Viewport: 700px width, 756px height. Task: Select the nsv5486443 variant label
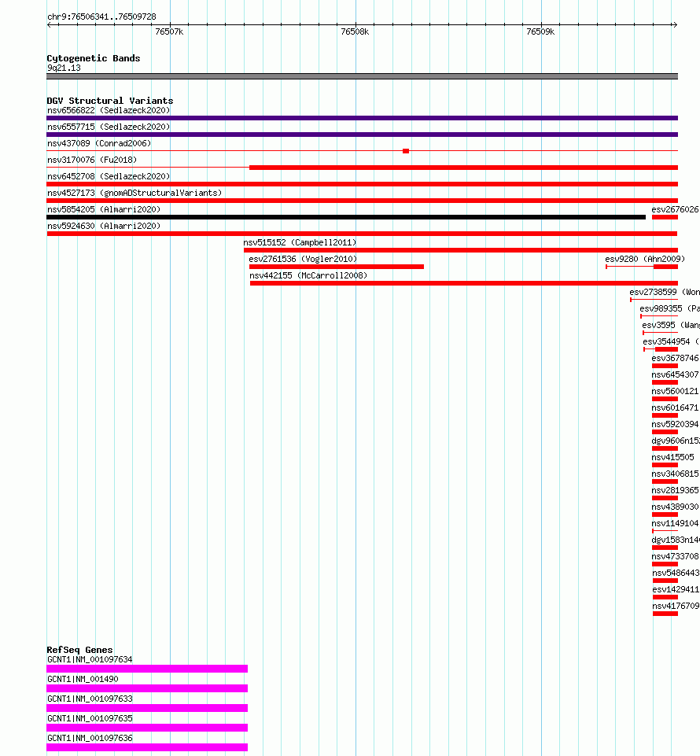(676, 573)
